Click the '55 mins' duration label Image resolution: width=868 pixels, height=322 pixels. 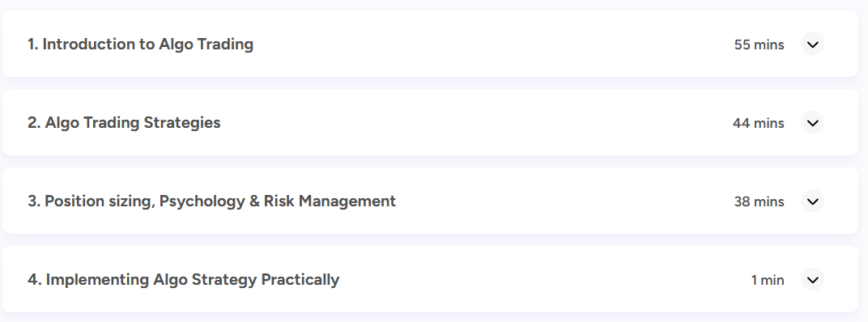759,44
